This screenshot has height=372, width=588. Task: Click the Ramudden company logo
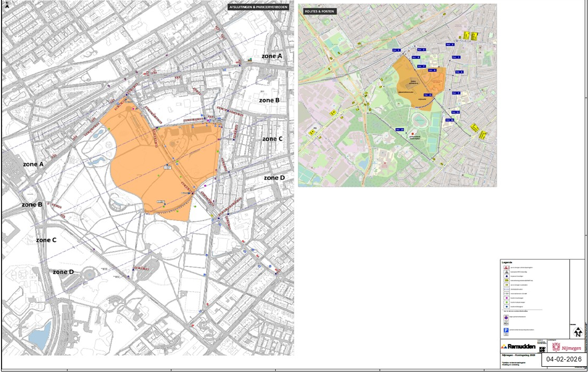pos(518,347)
